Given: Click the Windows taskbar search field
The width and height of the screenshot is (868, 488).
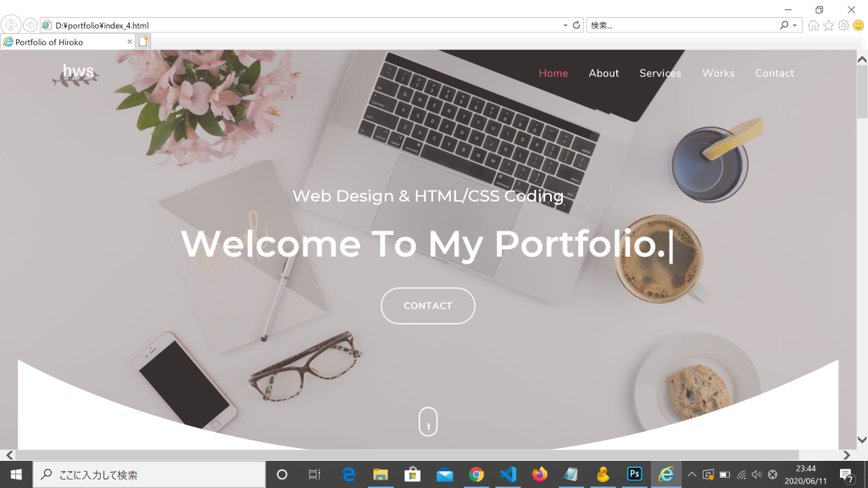Looking at the screenshot, I should click(149, 474).
